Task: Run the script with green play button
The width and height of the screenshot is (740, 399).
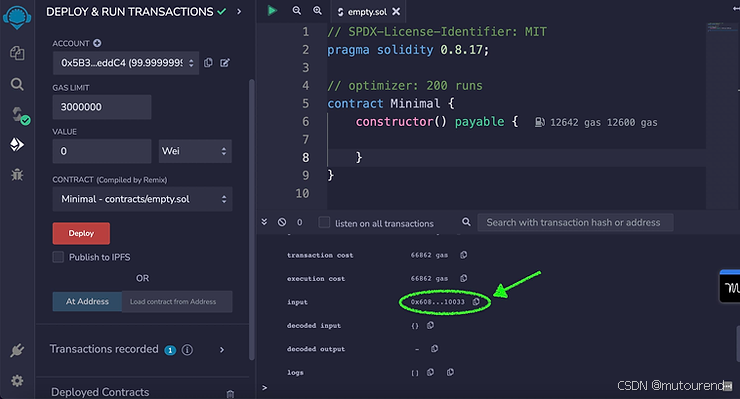Action: 272,10
